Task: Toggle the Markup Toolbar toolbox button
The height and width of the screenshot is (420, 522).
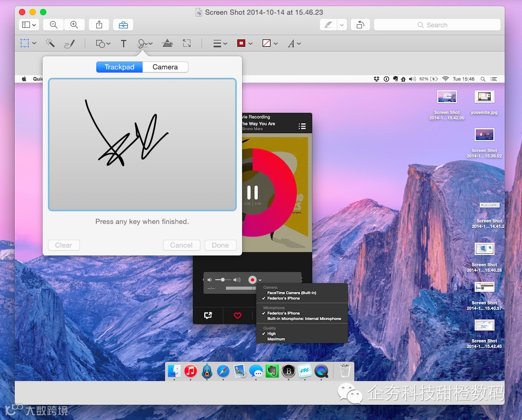Action: pyautogui.click(x=123, y=25)
